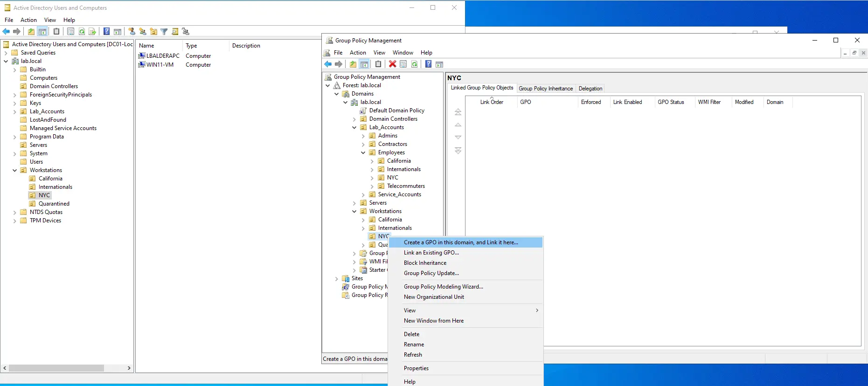Open View submenu in context menu

point(465,310)
